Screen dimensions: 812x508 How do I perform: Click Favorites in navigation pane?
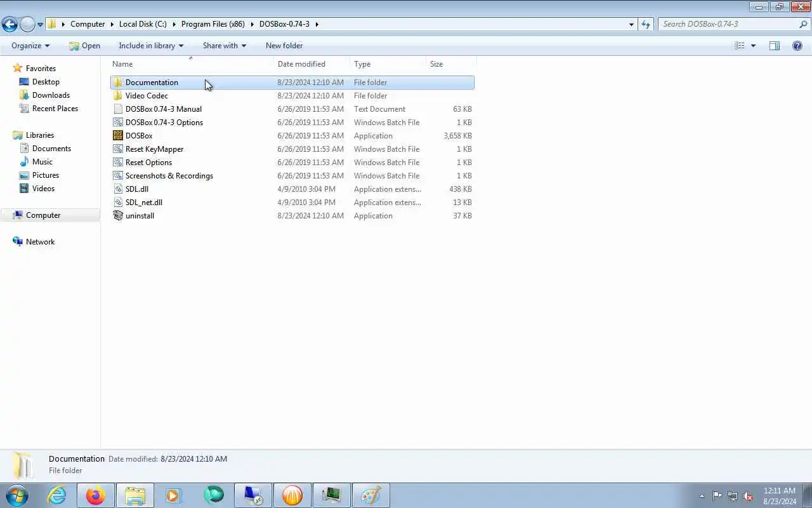pos(41,69)
